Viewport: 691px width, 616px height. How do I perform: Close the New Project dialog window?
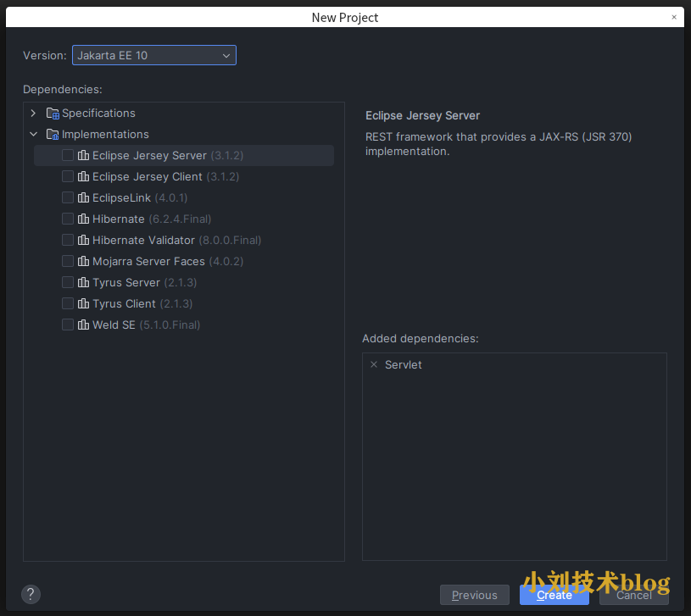675,17
